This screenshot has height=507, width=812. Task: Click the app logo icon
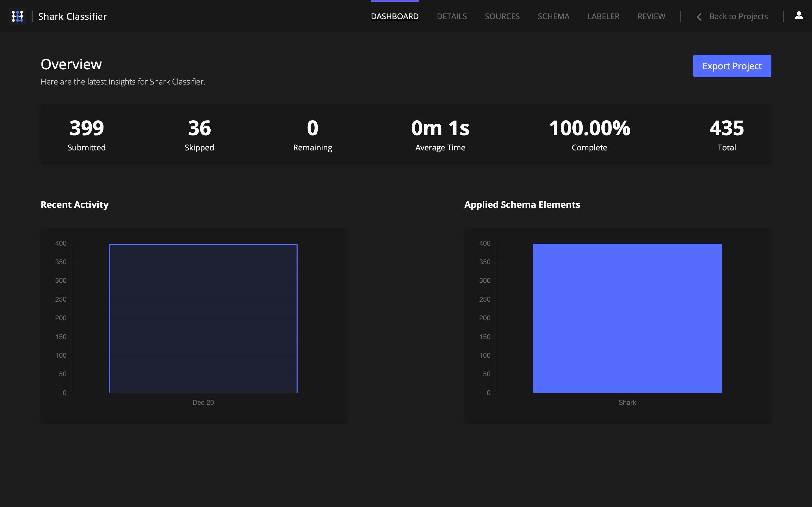(x=17, y=16)
